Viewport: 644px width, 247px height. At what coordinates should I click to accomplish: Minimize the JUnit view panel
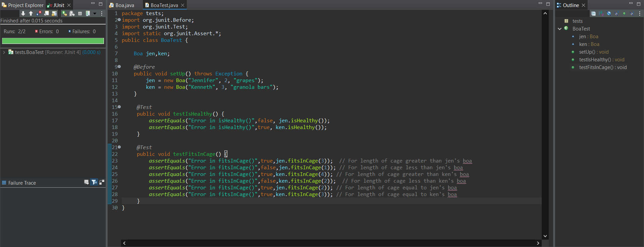pyautogui.click(x=93, y=4)
